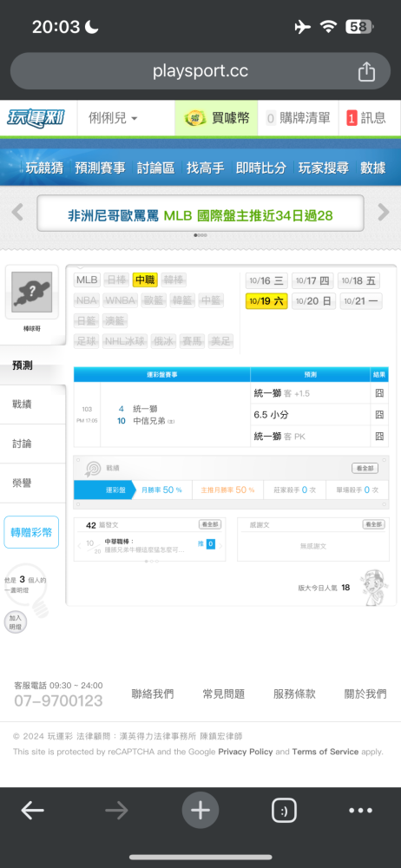Open 訊息 with red notification badge
Image resolution: width=401 pixels, height=868 pixels.
[x=366, y=118]
